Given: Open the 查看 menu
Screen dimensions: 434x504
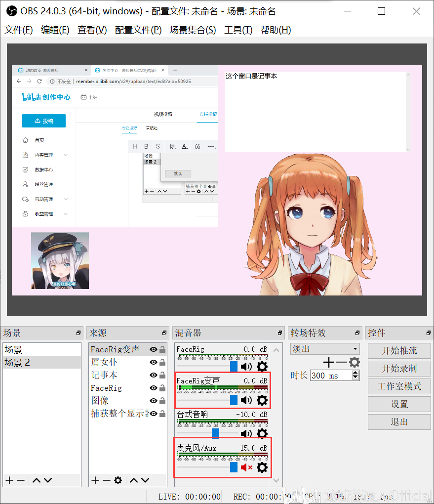Looking at the screenshot, I should (92, 30).
